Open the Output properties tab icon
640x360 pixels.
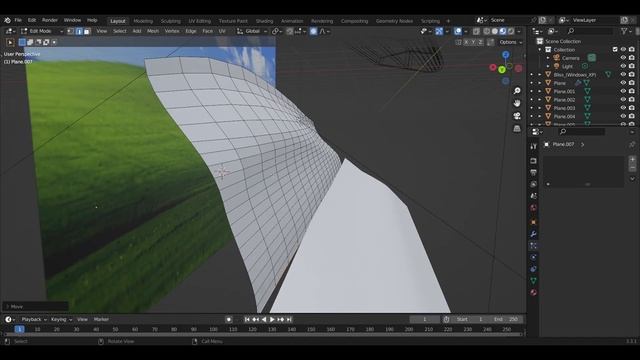point(533,173)
